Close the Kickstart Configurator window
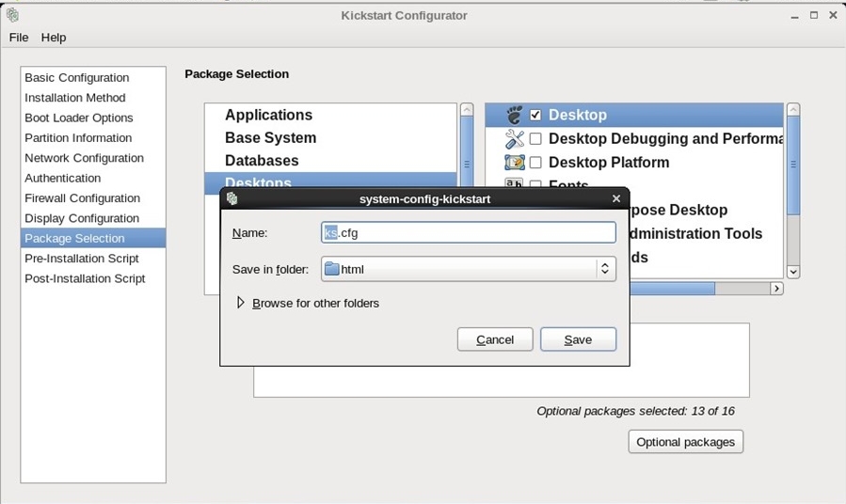Image resolution: width=846 pixels, height=504 pixels. 833,16
